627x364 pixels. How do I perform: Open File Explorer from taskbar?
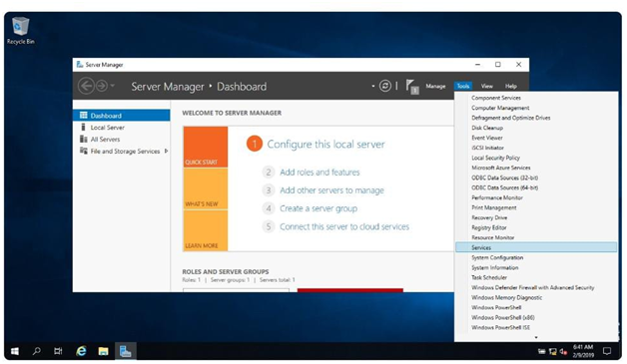point(103,351)
